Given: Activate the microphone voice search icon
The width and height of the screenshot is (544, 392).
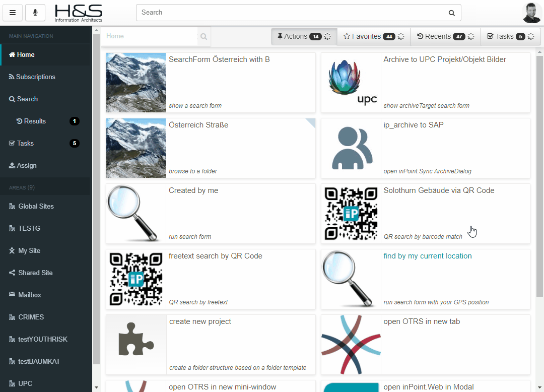Looking at the screenshot, I should pyautogui.click(x=35, y=13).
